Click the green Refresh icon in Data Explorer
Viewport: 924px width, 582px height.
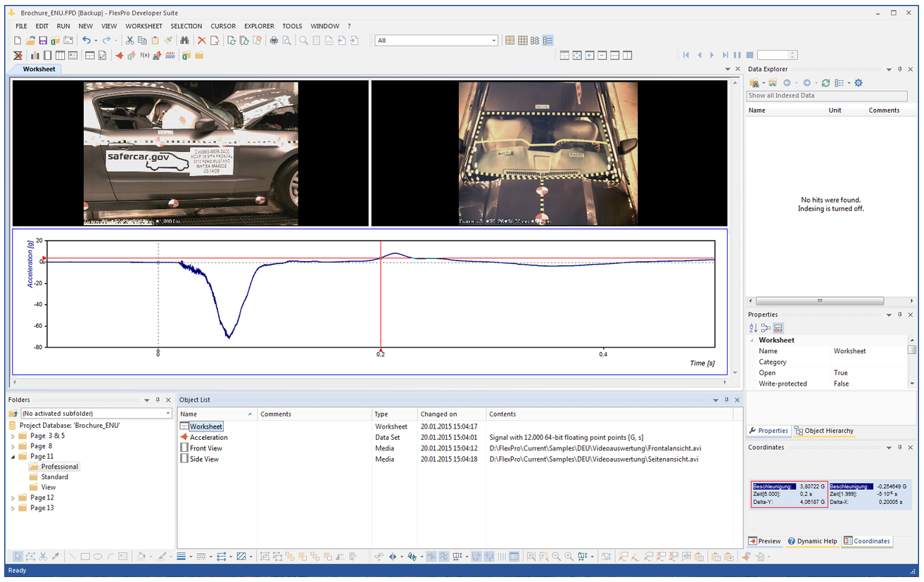[825, 83]
